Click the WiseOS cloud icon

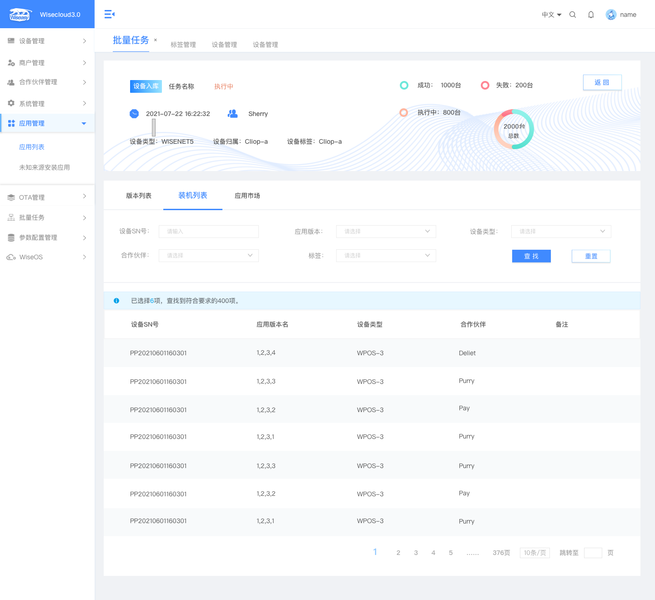pos(11,257)
